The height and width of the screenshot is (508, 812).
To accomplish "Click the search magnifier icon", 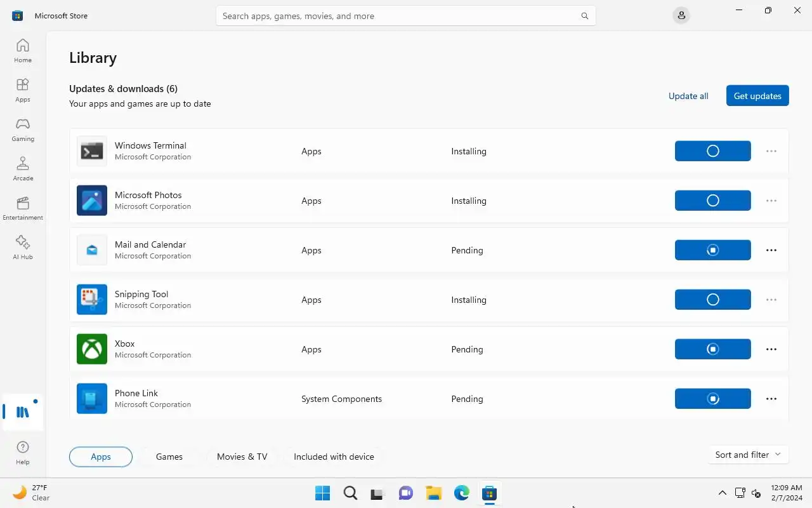I will (585, 16).
